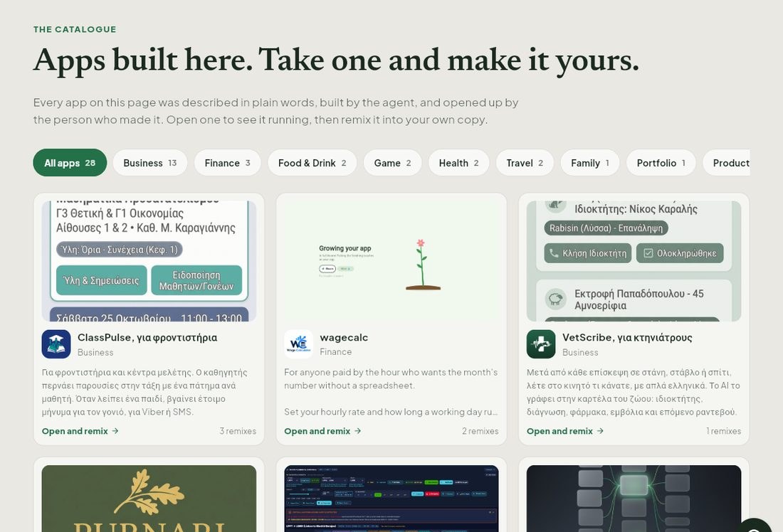This screenshot has width=783, height=532.
Task: Click the ClassPulse, για φροντιστήρια title
Action: pyautogui.click(x=147, y=337)
